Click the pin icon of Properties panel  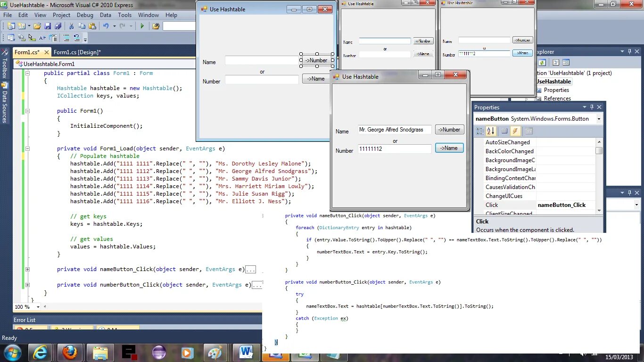tap(592, 107)
